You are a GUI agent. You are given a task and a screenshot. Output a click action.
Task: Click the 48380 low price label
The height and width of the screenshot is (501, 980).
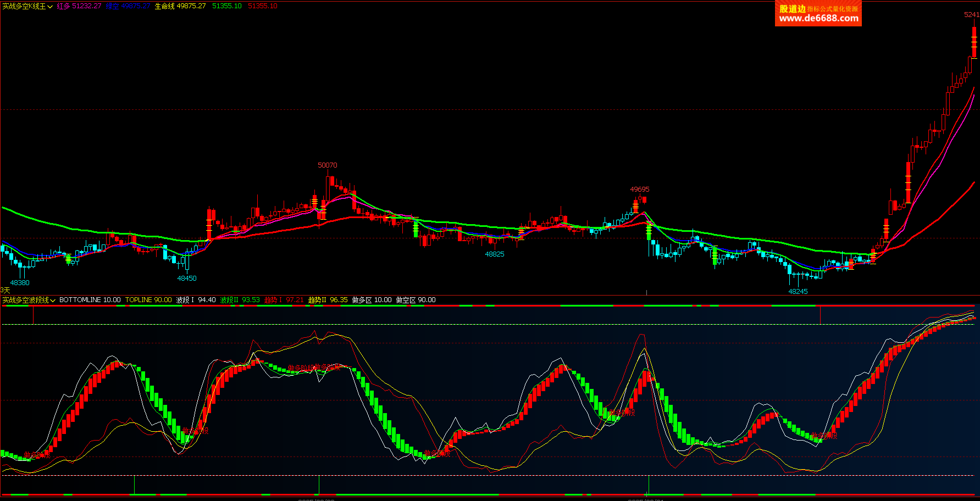tap(20, 283)
